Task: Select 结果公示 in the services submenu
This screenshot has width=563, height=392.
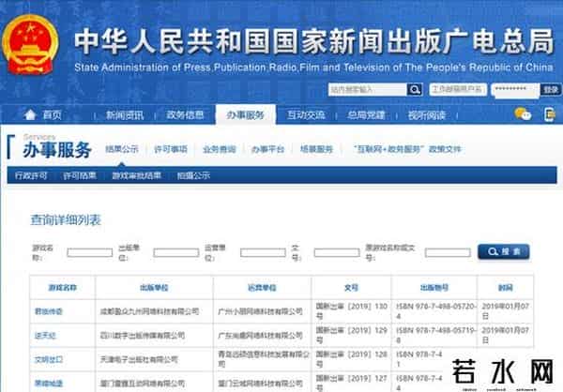Action: coord(122,149)
